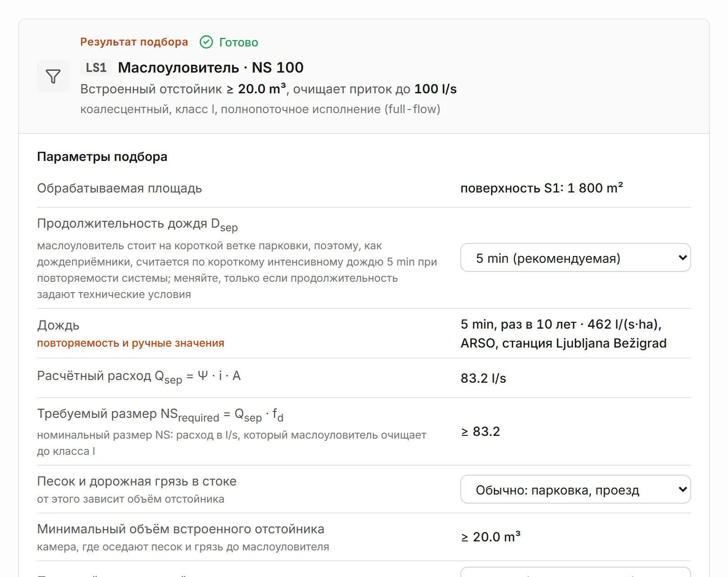The image size is (728, 577).
Task: Click the required size value ≥ 83.2
Action: (480, 431)
